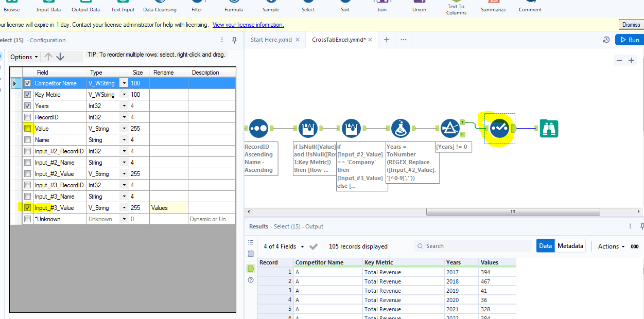Select the Join tool

(381, 6)
